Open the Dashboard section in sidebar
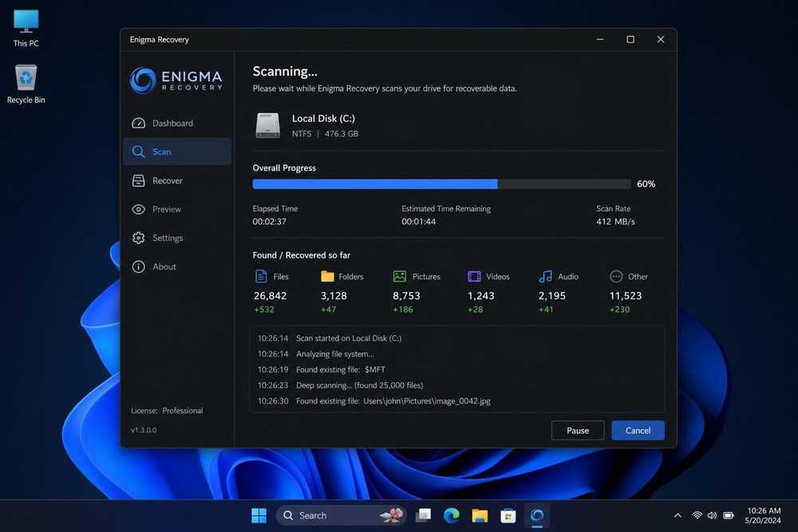The width and height of the screenshot is (798, 532). [x=176, y=123]
